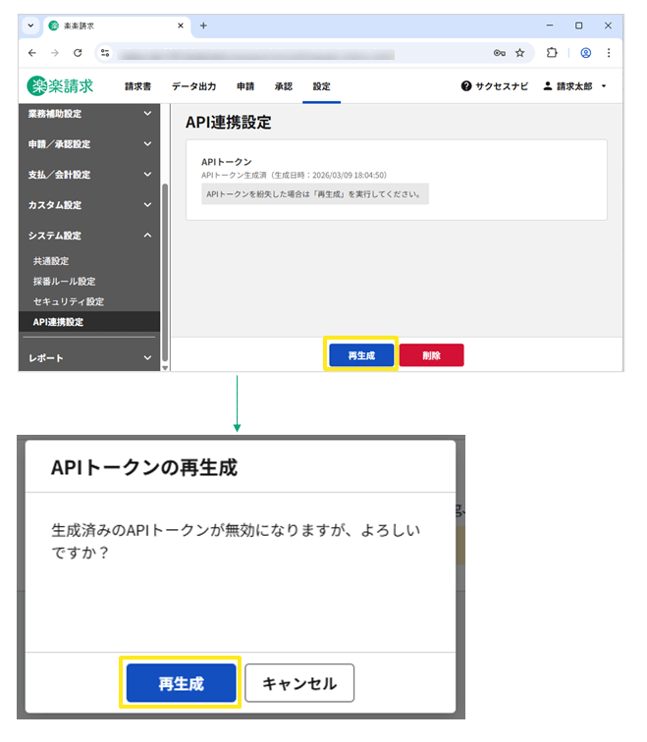This screenshot has height=742, width=647.
Task: Close the 楽楽請求 browser tab
Action: click(180, 26)
